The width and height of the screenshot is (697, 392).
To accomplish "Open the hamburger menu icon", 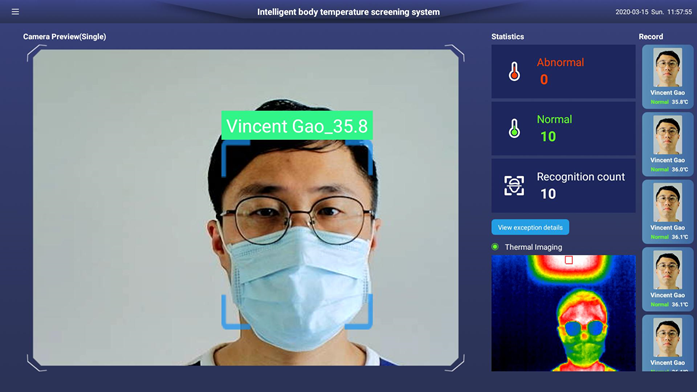I will [15, 12].
